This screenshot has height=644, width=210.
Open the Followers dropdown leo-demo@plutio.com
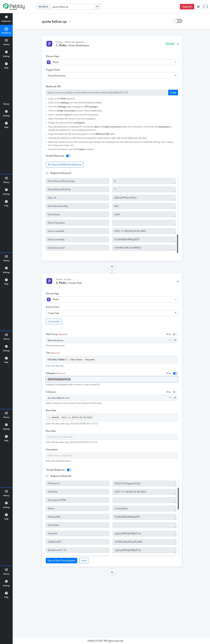109,397
